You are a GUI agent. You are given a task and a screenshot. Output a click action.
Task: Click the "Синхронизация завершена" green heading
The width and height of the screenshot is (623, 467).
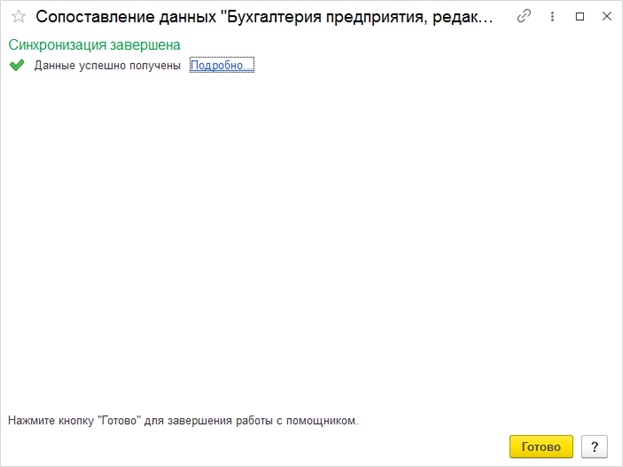(x=94, y=46)
